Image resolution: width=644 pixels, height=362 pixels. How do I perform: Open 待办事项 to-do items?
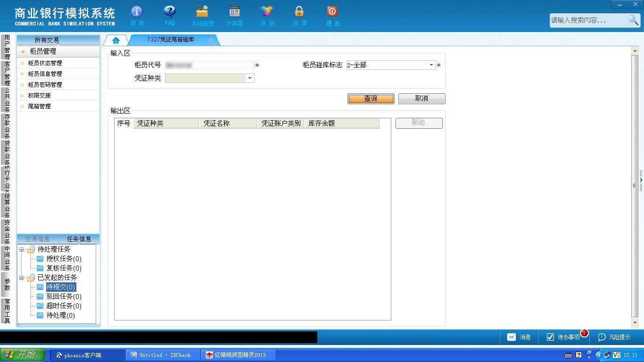click(563, 337)
